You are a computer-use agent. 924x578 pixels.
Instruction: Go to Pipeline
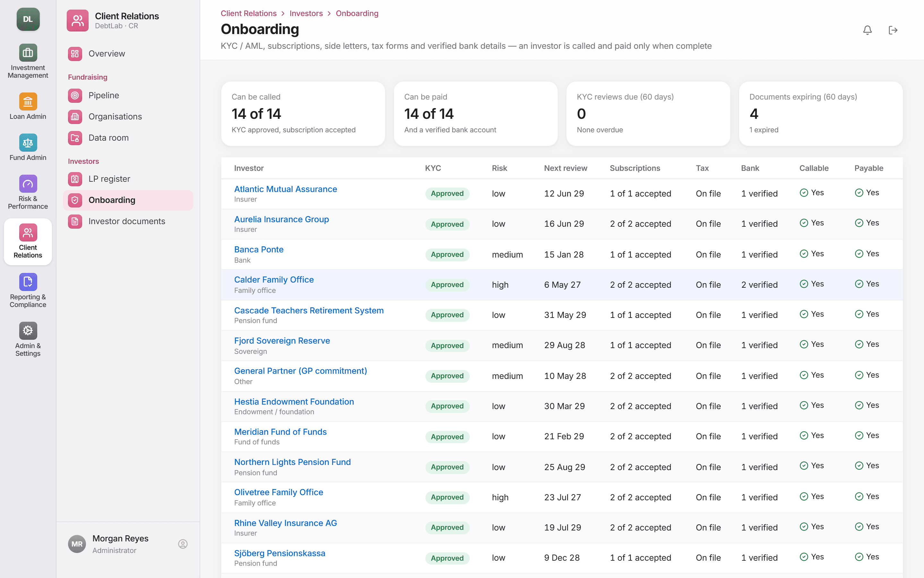pos(128,95)
